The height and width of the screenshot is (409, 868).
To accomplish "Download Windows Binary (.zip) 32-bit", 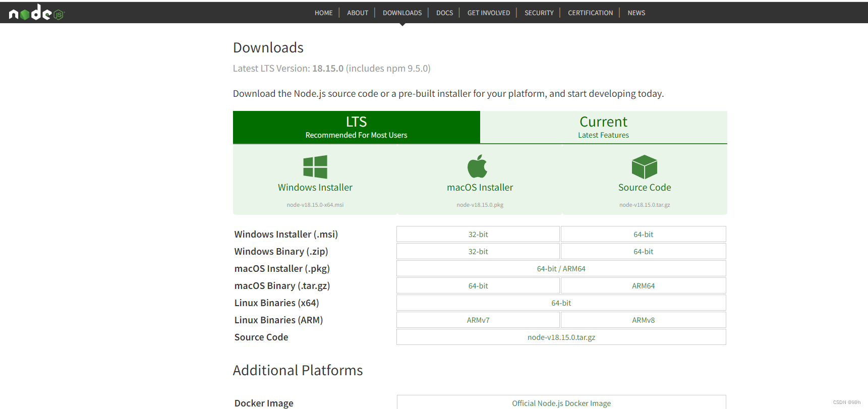I will point(478,251).
